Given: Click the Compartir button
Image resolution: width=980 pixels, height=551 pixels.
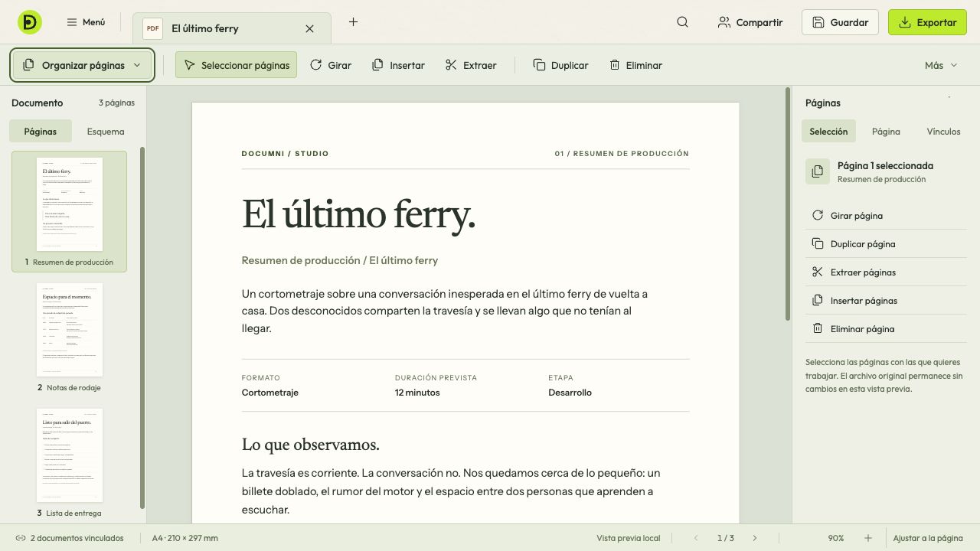Looking at the screenshot, I should [750, 22].
